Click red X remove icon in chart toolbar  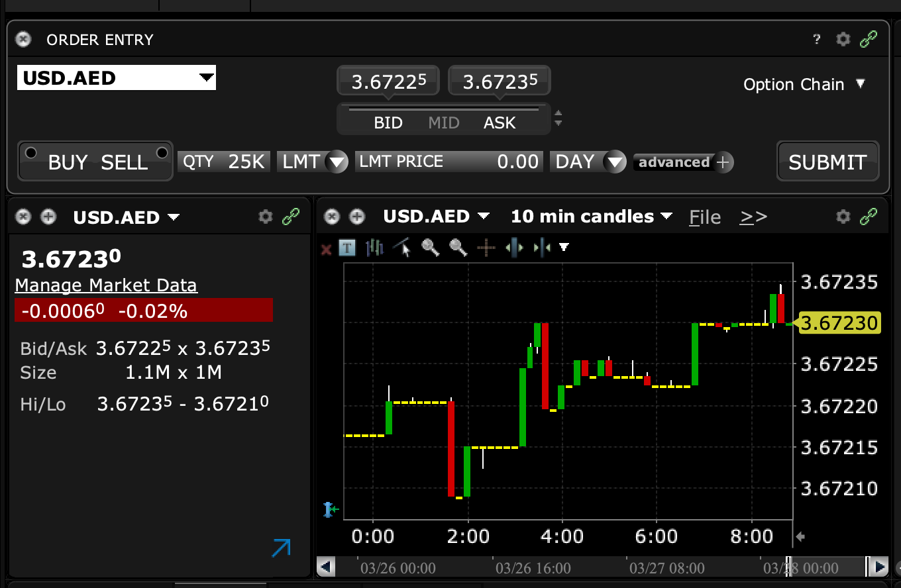326,249
